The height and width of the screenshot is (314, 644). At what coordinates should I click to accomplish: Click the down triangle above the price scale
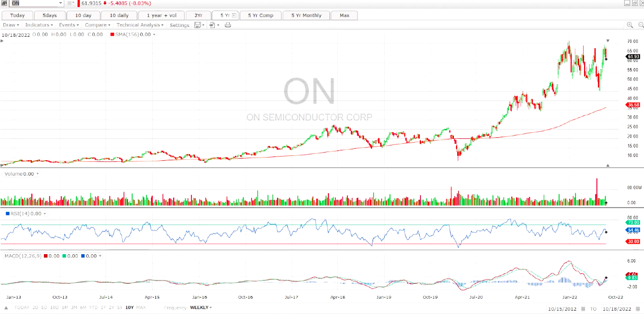[608, 41]
